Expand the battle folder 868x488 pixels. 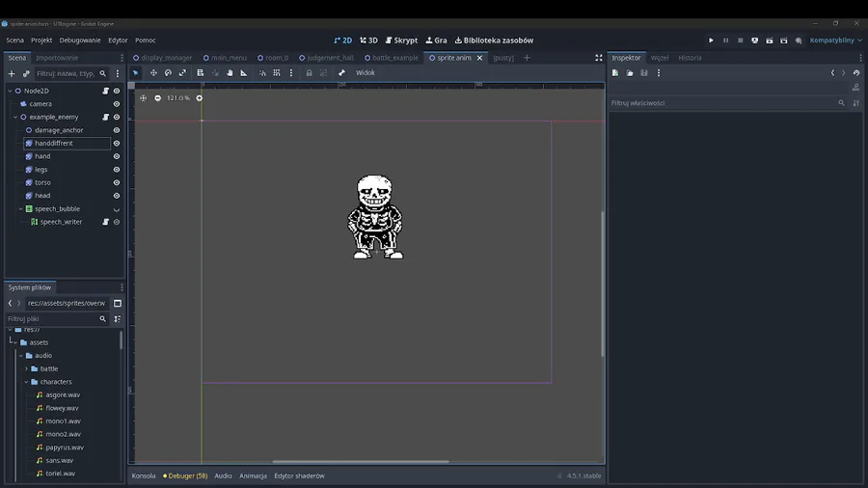point(26,368)
